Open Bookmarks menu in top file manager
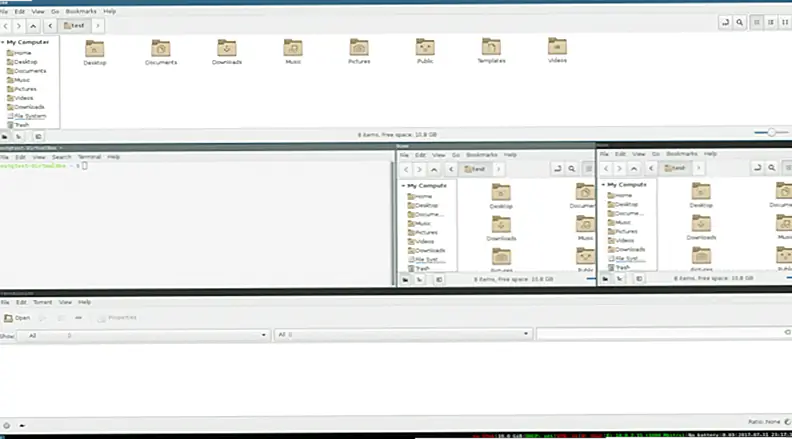 point(82,11)
